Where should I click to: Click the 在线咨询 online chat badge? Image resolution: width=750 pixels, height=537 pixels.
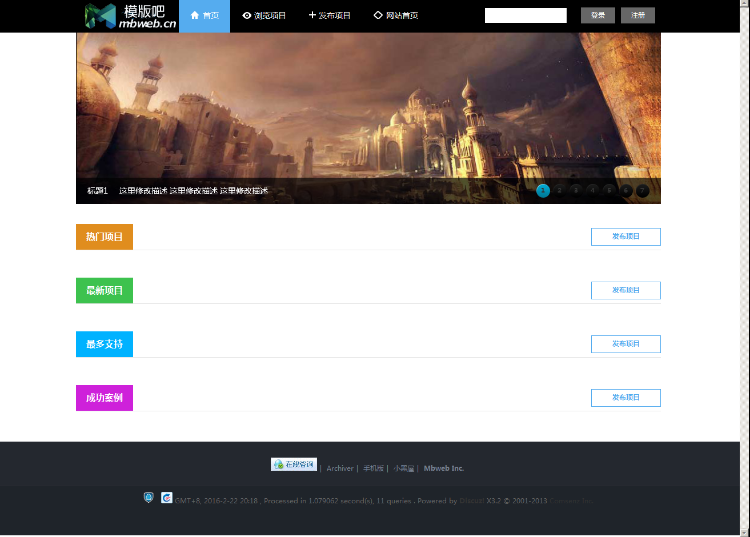(x=294, y=464)
